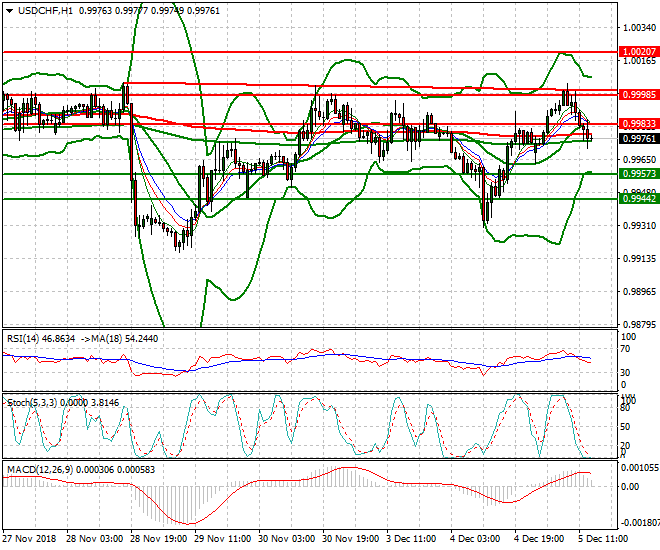The height and width of the screenshot is (550, 660).
Task: Click the 0.98965 price axis value
Action: (x=639, y=291)
